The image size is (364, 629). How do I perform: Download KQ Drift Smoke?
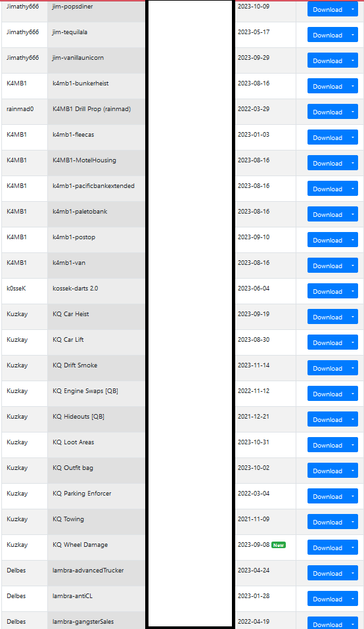[x=327, y=369]
